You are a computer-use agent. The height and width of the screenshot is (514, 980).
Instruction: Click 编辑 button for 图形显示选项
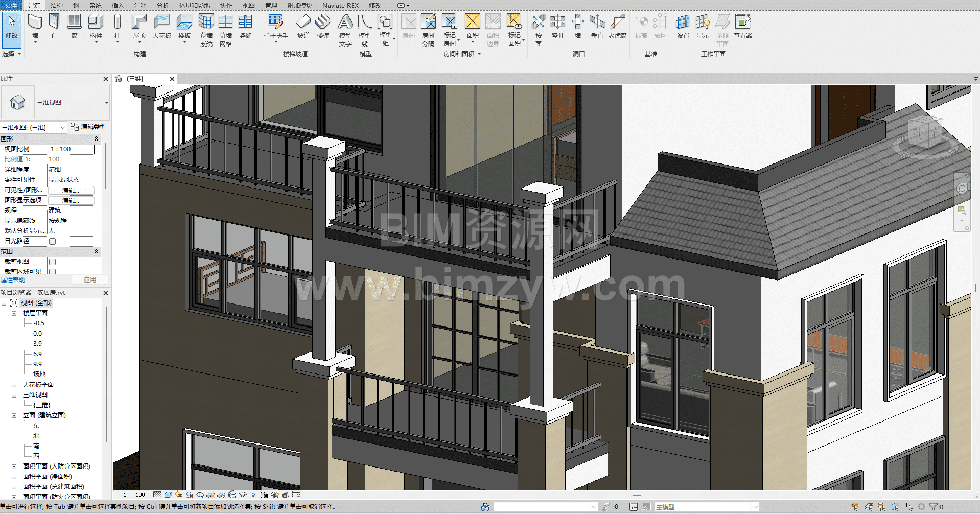[71, 200]
